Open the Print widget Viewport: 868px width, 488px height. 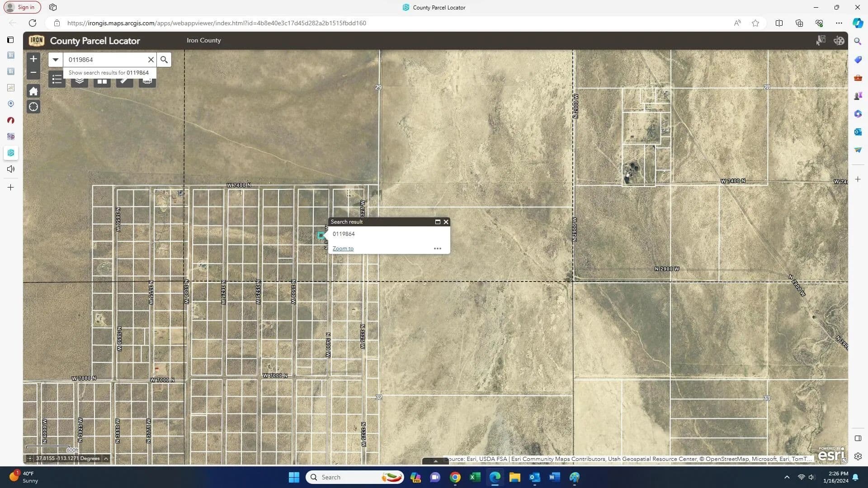click(x=147, y=82)
